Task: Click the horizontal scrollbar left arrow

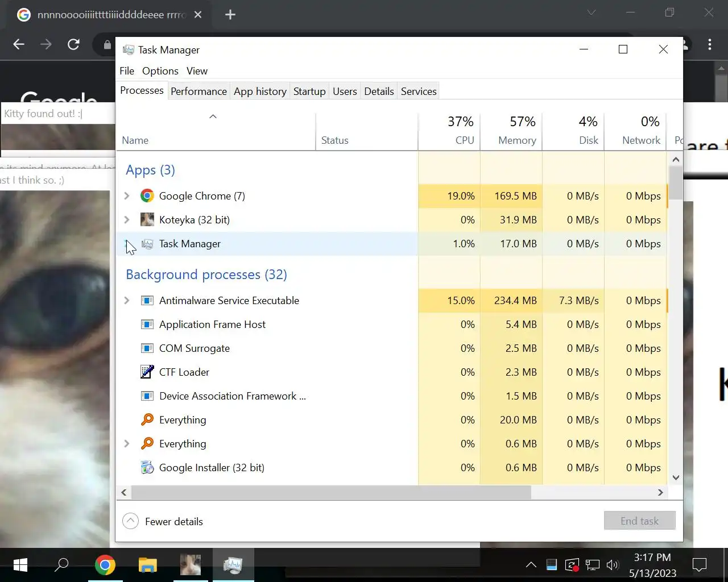Action: point(124,492)
